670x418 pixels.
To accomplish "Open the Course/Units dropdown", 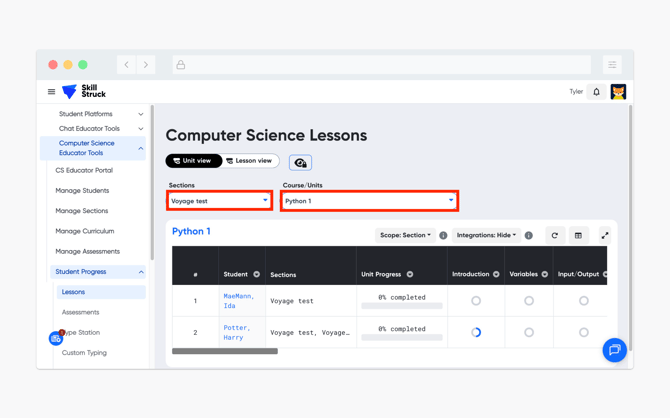I will coord(369,201).
